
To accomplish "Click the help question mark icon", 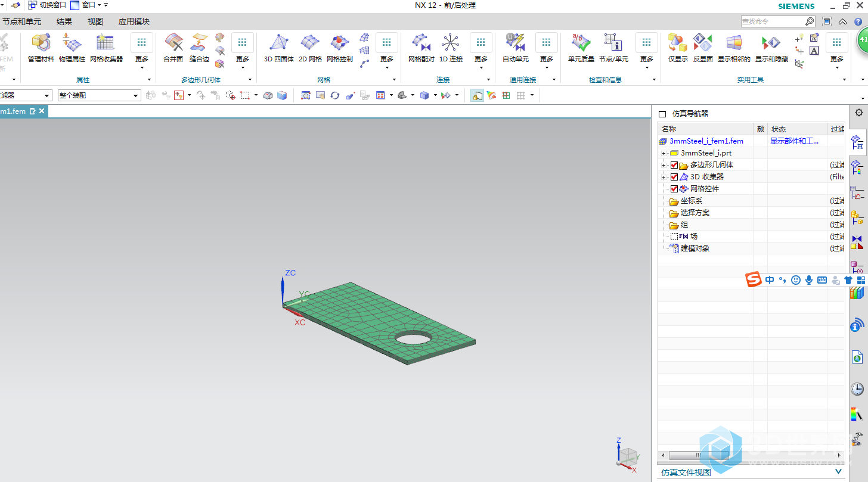I will point(857,21).
